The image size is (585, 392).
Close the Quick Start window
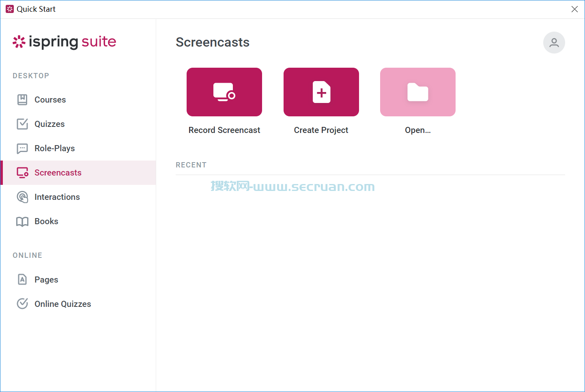(x=574, y=9)
